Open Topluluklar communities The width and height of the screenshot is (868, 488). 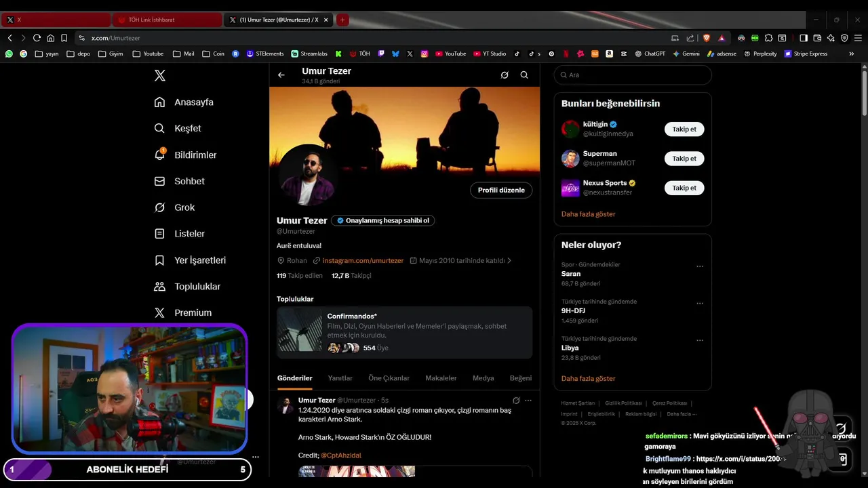pos(187,286)
